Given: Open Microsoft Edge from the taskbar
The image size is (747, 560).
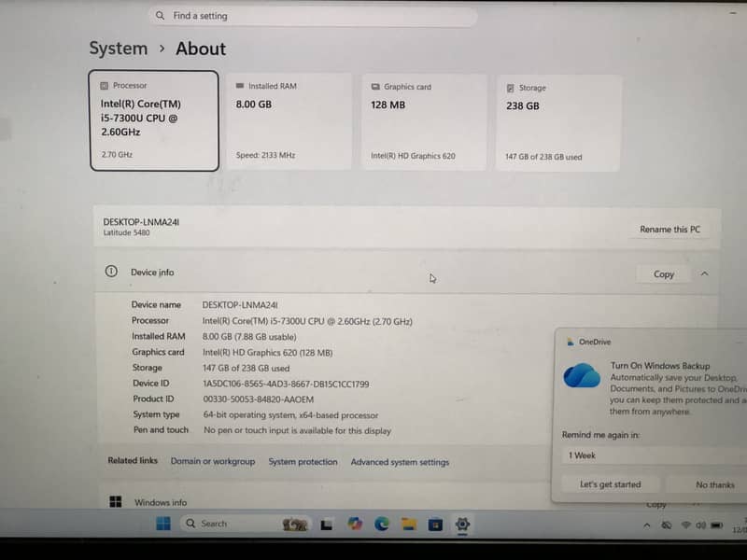Looking at the screenshot, I should tap(382, 525).
